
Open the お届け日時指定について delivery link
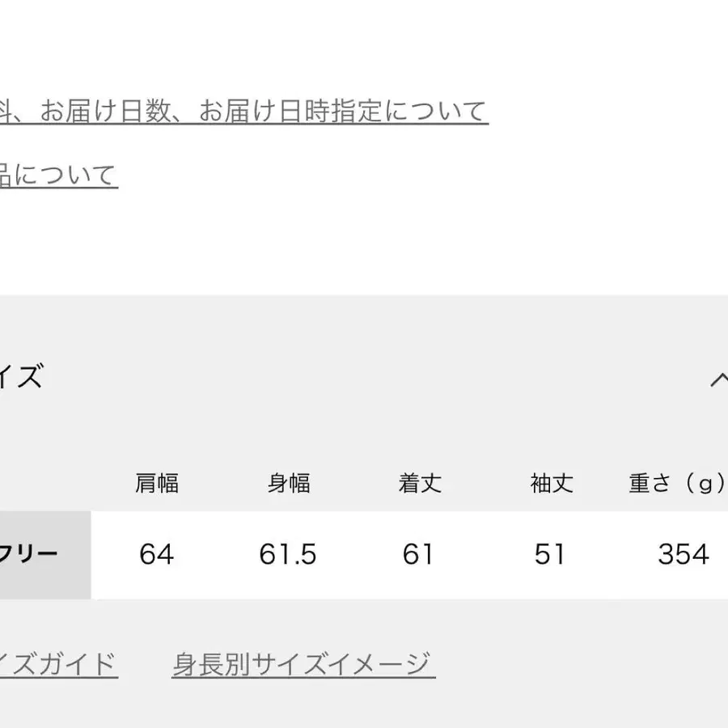click(243, 111)
